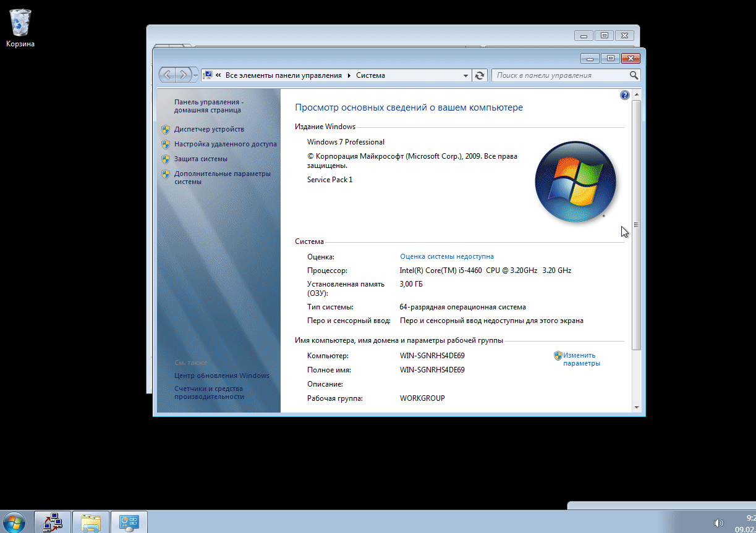Open Windows Explorer folder taskbar icon
Image resolution: width=756 pixels, height=533 pixels.
pos(91,523)
